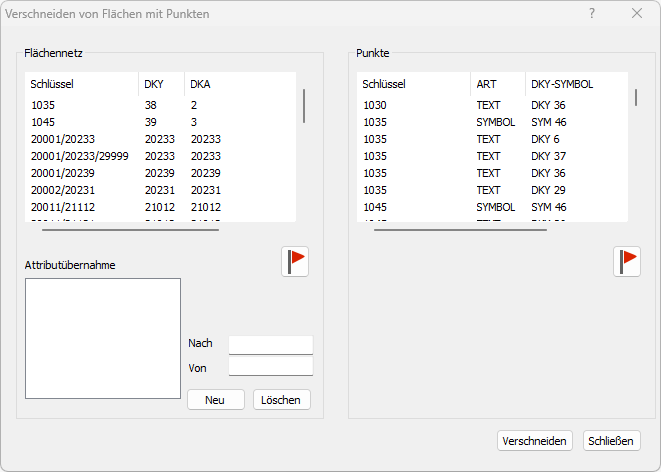Focus the Von input field
This screenshot has width=661, height=472.
click(270, 368)
